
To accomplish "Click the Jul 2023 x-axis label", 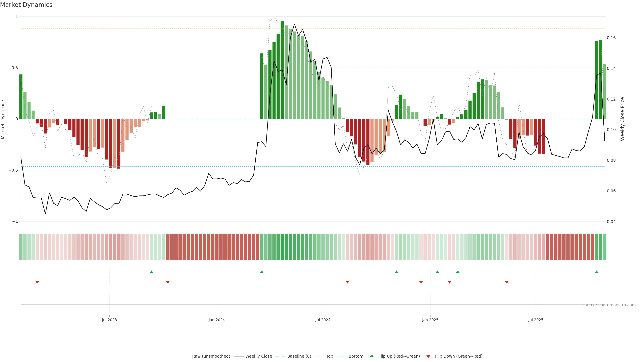I will [x=109, y=320].
